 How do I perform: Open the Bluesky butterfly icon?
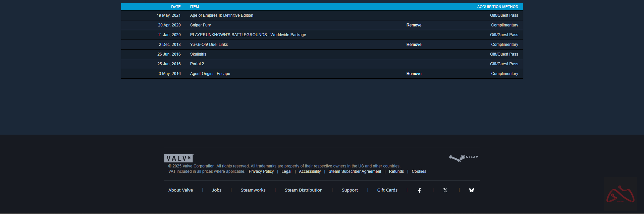tap(471, 190)
